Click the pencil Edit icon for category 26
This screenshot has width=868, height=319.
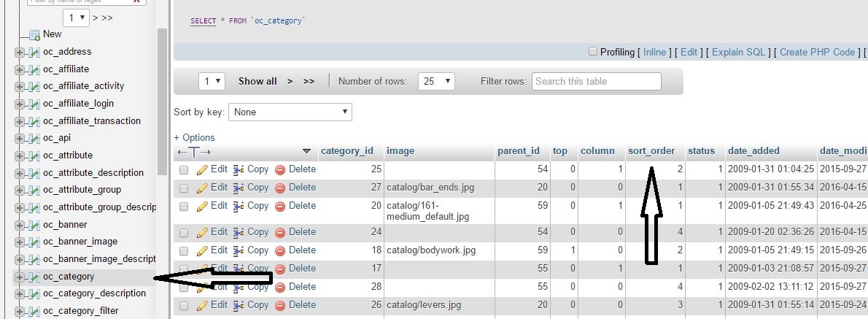202,305
